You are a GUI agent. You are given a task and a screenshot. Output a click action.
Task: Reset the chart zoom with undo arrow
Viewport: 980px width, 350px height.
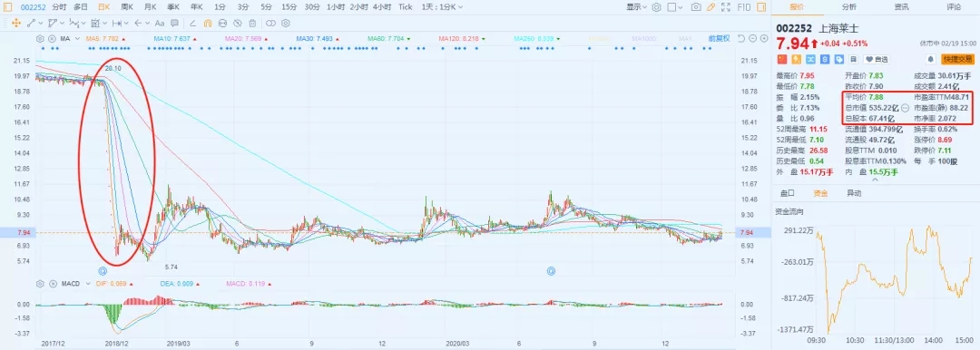(x=741, y=39)
